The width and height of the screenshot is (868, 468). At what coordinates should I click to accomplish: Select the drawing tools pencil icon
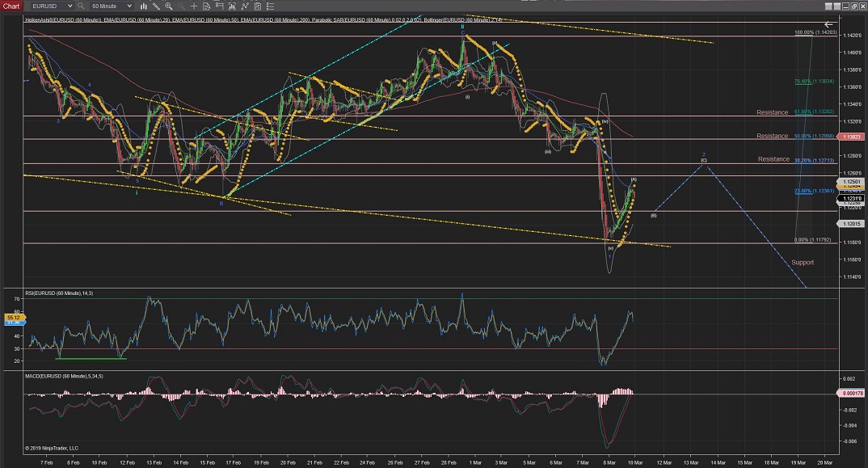pyautogui.click(x=156, y=6)
